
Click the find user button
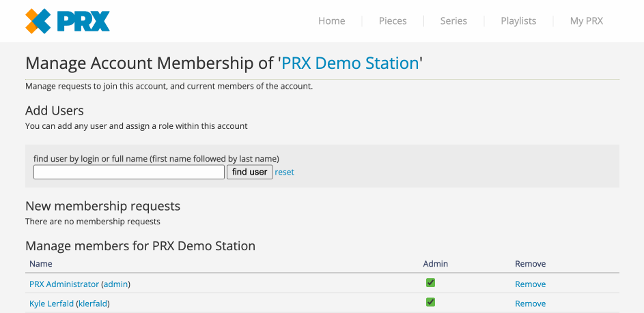[x=250, y=172]
